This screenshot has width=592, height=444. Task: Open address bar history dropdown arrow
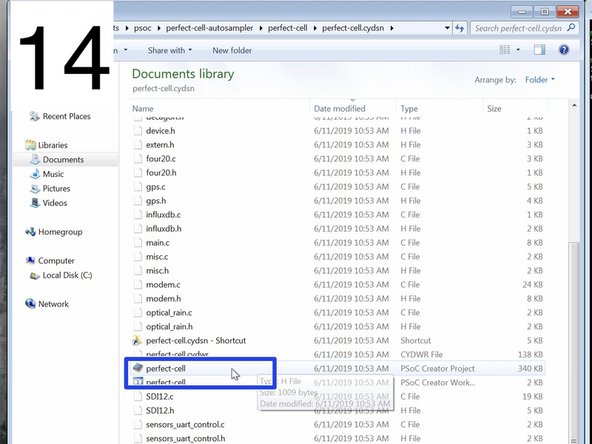(447, 28)
